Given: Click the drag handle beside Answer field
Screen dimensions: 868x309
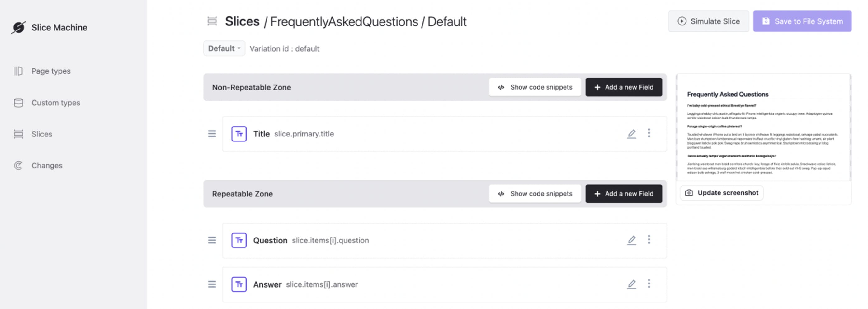Looking at the screenshot, I should [x=212, y=284].
